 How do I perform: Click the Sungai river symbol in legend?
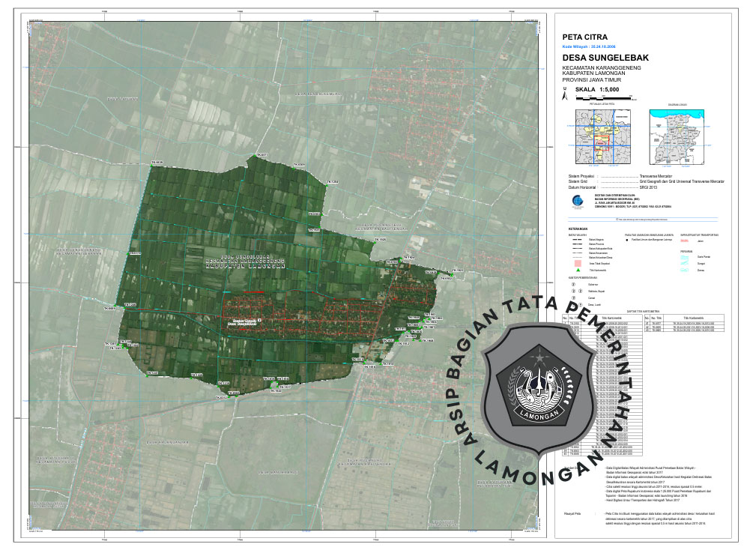[x=684, y=263]
